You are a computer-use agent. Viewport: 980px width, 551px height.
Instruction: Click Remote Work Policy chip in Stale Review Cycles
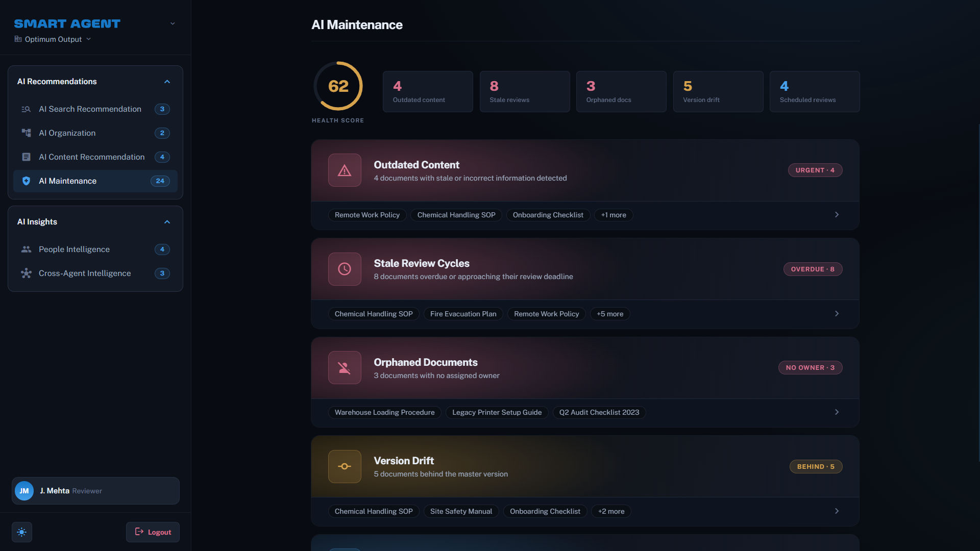(x=546, y=314)
